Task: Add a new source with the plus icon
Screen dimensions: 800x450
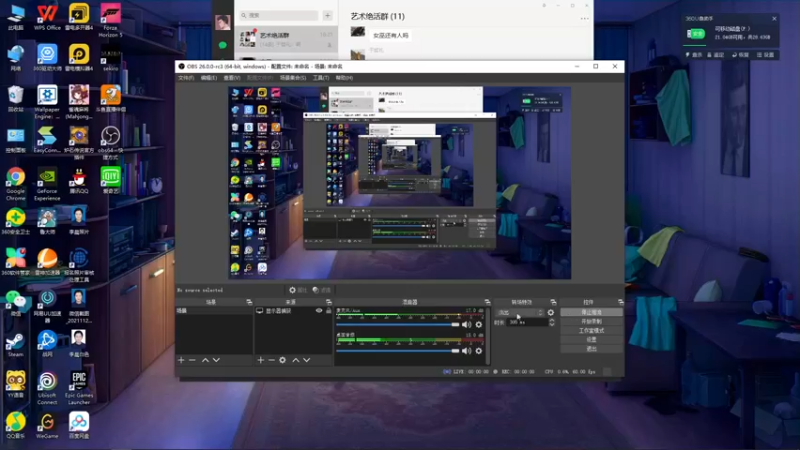Action: click(x=261, y=360)
